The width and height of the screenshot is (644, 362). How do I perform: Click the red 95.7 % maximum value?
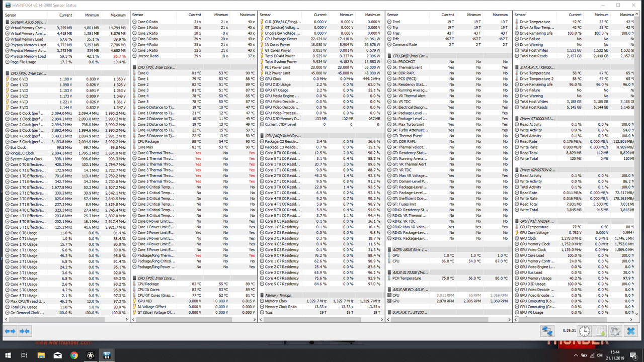[x=119, y=56]
